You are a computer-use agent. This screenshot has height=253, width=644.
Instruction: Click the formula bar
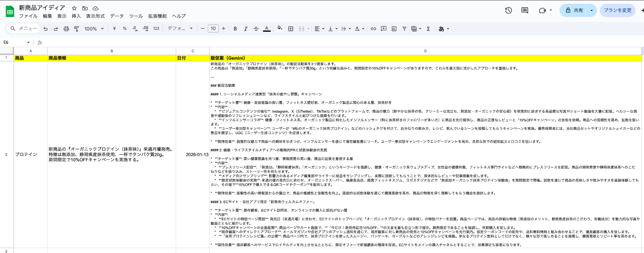point(343,42)
